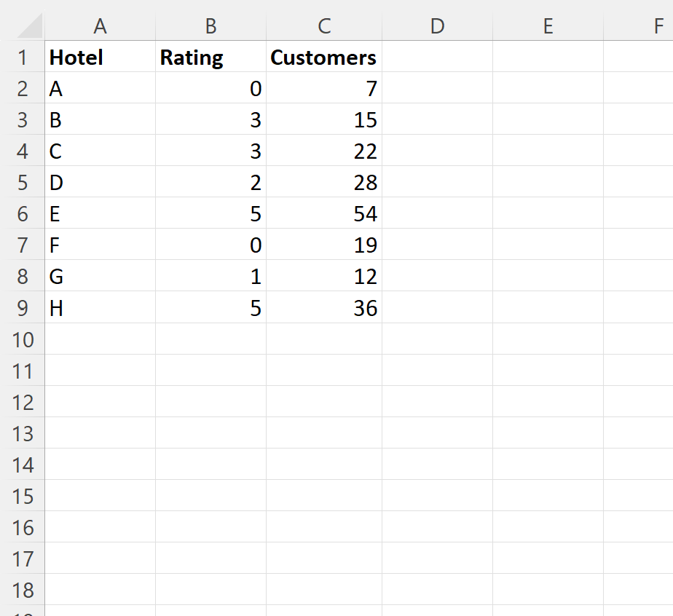Click the Customers header cell

pos(323,57)
